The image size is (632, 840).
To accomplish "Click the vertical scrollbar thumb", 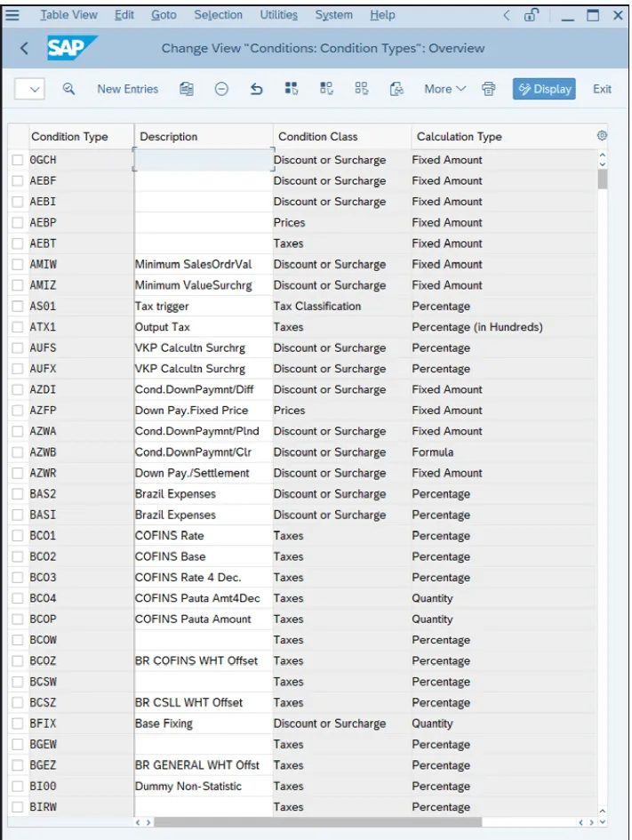I will [x=603, y=180].
